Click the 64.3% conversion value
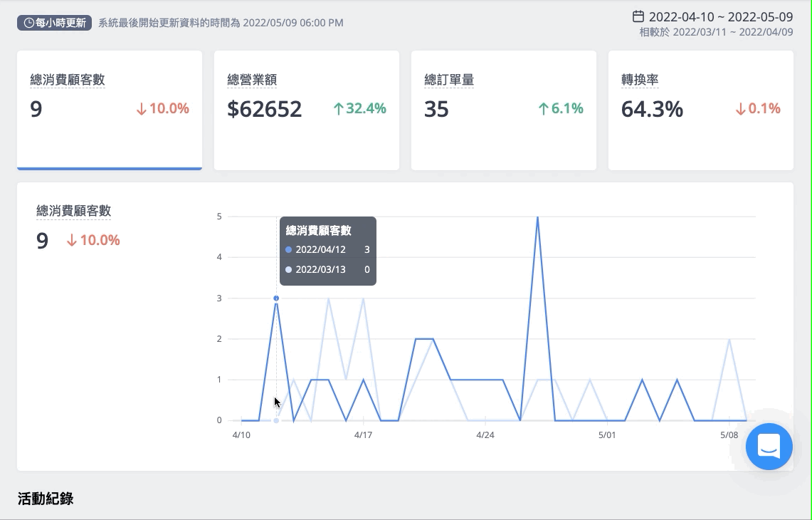The image size is (812, 520). (x=652, y=109)
